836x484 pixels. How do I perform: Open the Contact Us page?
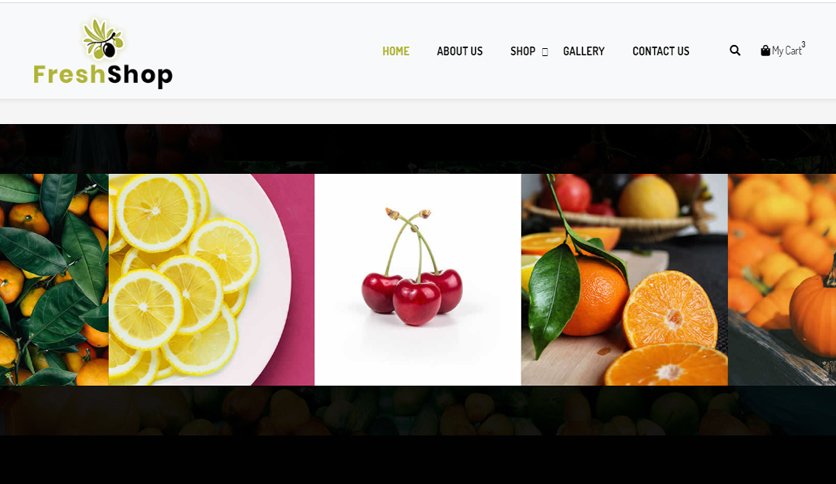click(661, 51)
